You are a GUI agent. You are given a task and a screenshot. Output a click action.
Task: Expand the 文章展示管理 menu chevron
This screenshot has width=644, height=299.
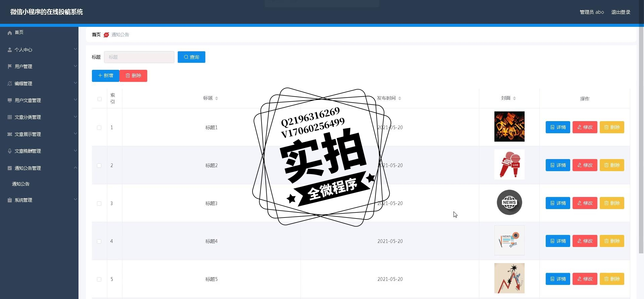(75, 134)
